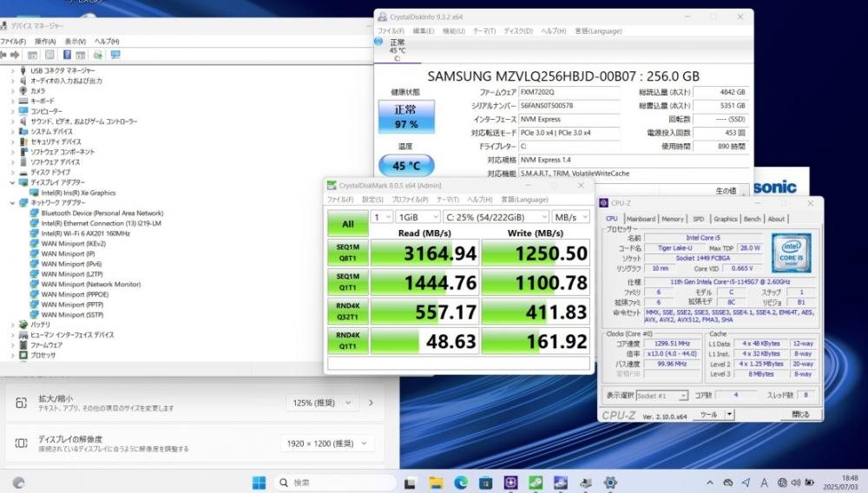The width and height of the screenshot is (868, 493).
Task: Select WAN Miniport (Network Monitor) entry
Action: (91, 285)
